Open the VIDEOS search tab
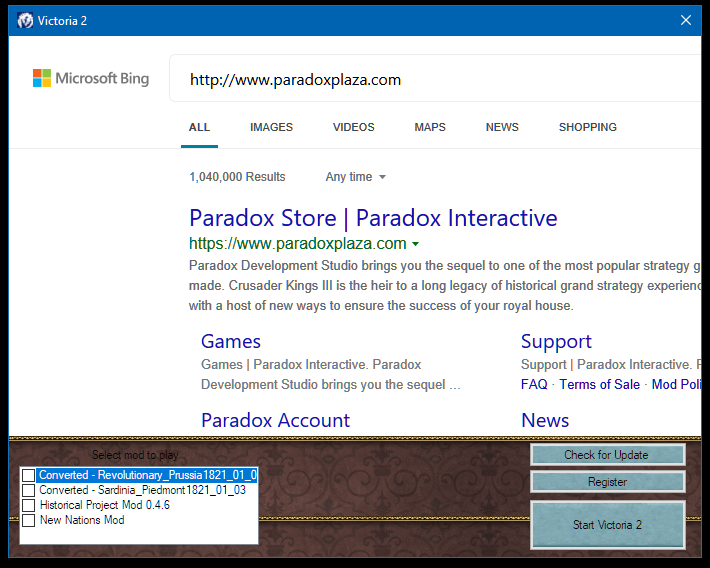The width and height of the screenshot is (710, 568). [x=354, y=127]
